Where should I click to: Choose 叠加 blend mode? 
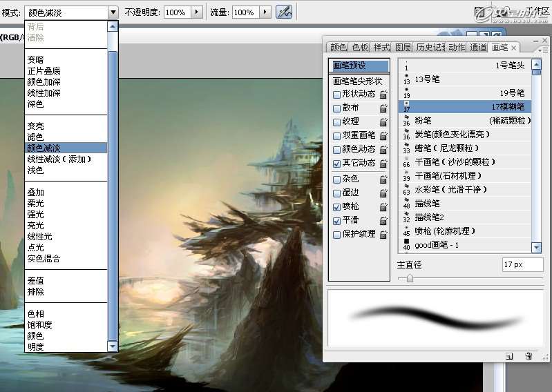66,193
